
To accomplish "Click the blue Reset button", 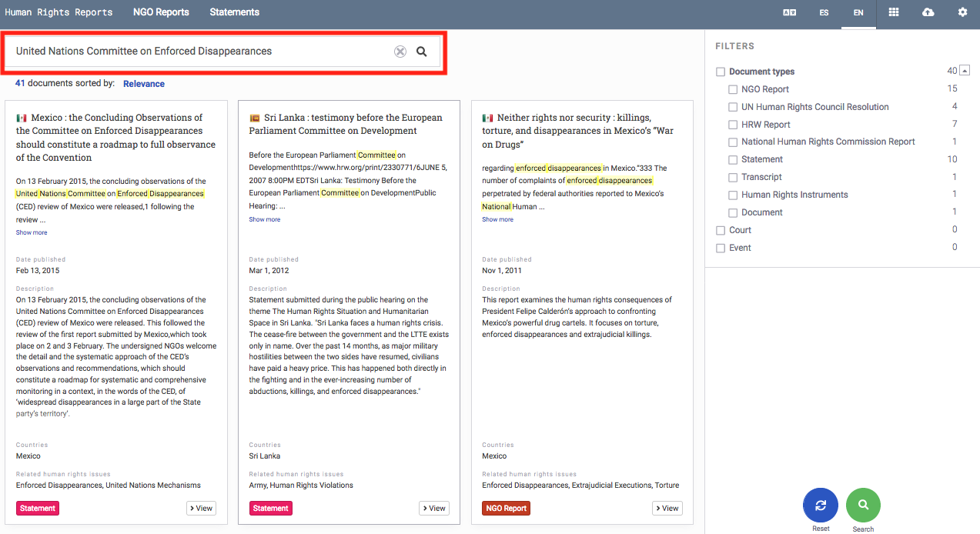I will (821, 506).
